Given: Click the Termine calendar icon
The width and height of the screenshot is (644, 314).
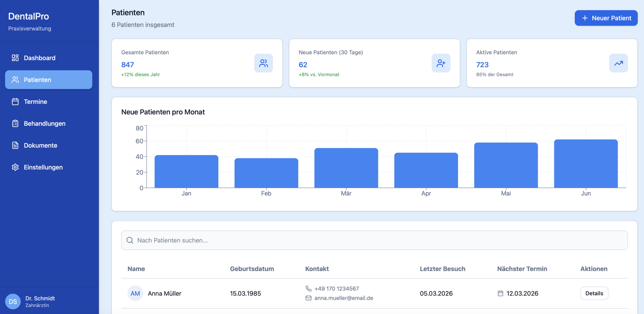Looking at the screenshot, I should (x=15, y=102).
